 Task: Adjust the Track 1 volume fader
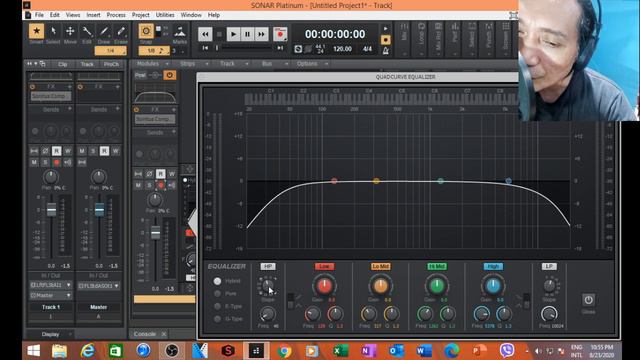click(x=51, y=210)
